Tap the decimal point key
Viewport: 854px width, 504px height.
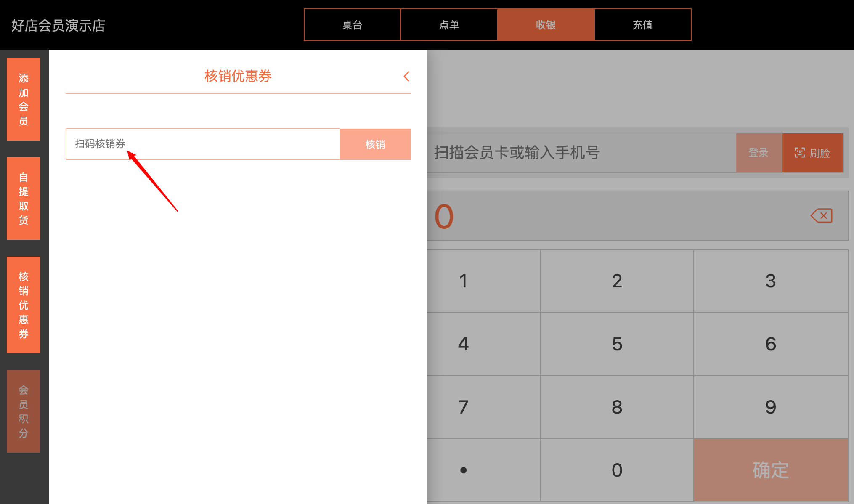pyautogui.click(x=484, y=470)
